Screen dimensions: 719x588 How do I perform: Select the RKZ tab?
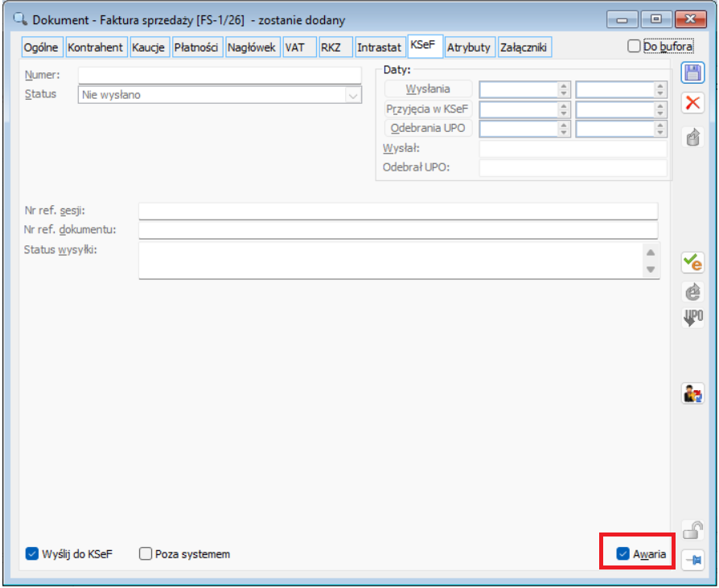335,47
